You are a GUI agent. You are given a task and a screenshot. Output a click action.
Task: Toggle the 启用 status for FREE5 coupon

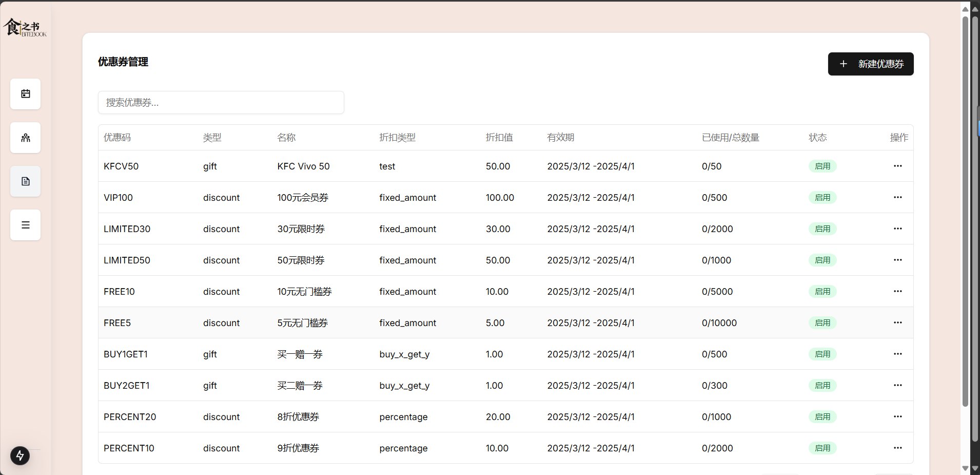click(x=823, y=322)
